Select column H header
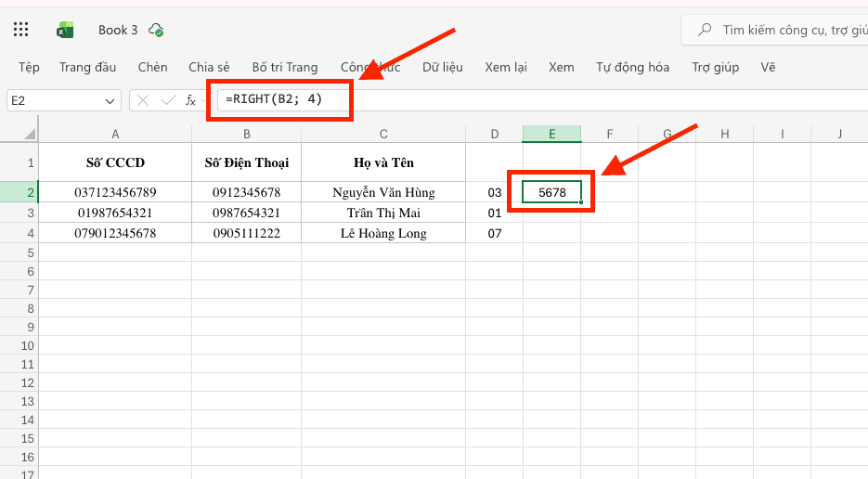The height and width of the screenshot is (479, 868). pyautogui.click(x=725, y=134)
